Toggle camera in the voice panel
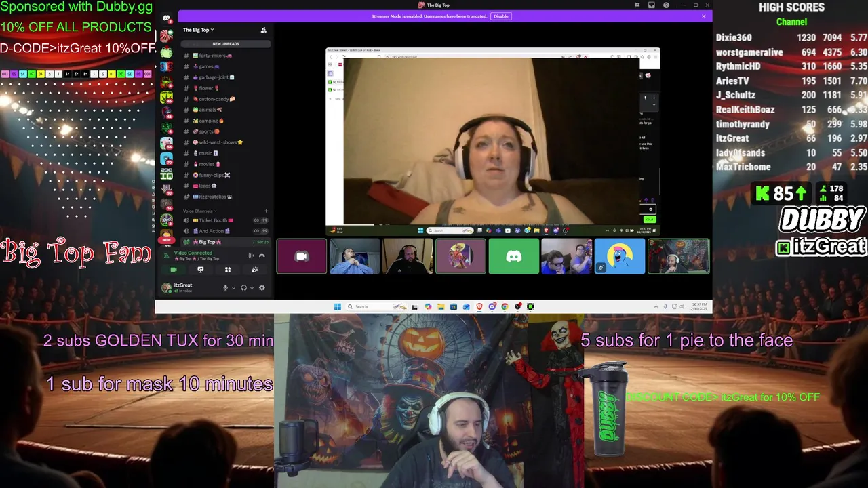 coord(174,270)
